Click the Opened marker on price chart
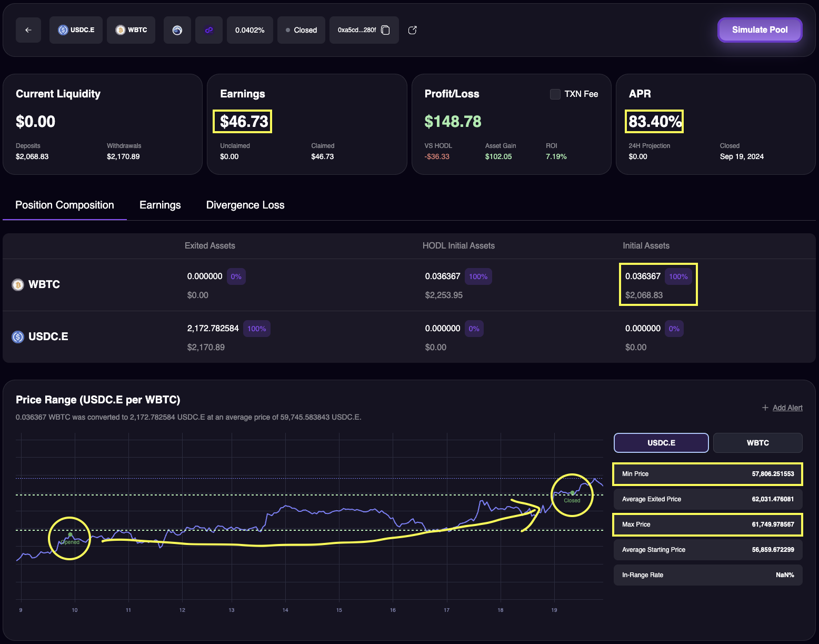The width and height of the screenshot is (819, 644). 71,535
